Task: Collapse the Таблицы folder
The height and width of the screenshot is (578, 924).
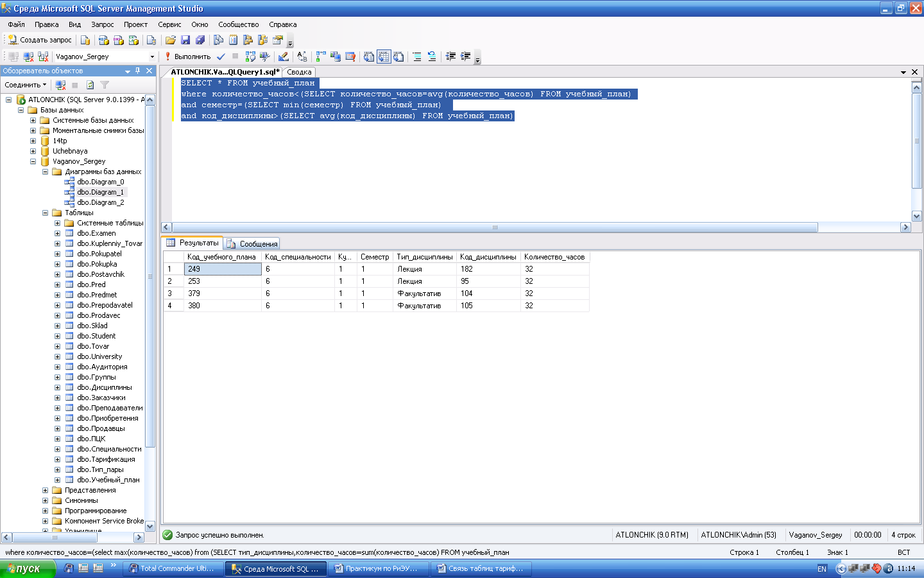Action: pos(45,213)
